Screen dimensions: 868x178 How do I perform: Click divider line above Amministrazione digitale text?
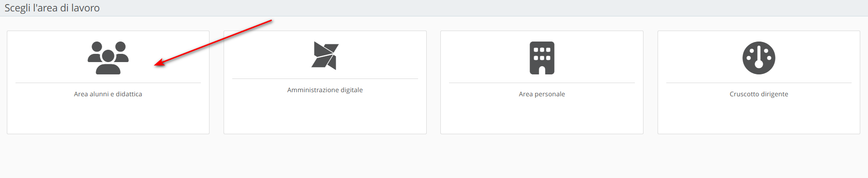pyautogui.click(x=325, y=79)
